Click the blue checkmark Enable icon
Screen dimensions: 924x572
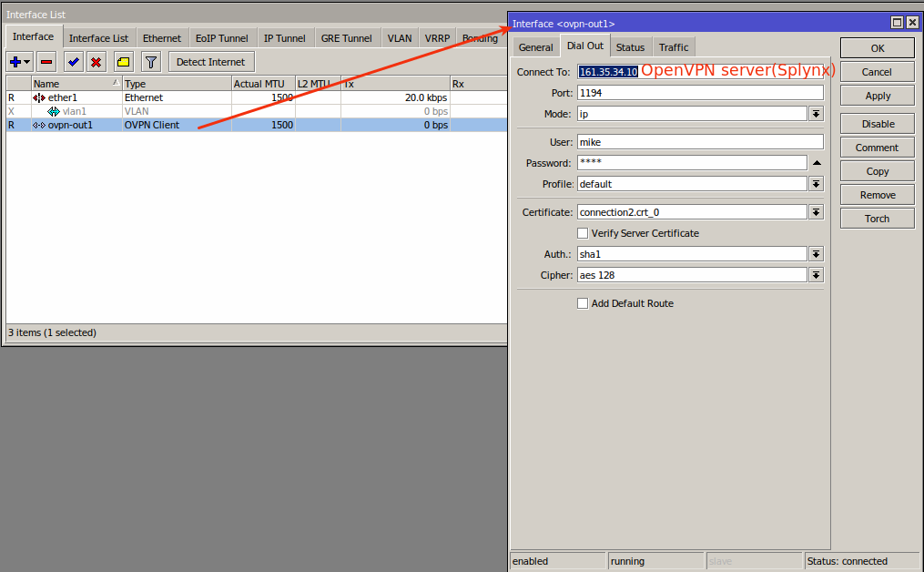tap(73, 62)
